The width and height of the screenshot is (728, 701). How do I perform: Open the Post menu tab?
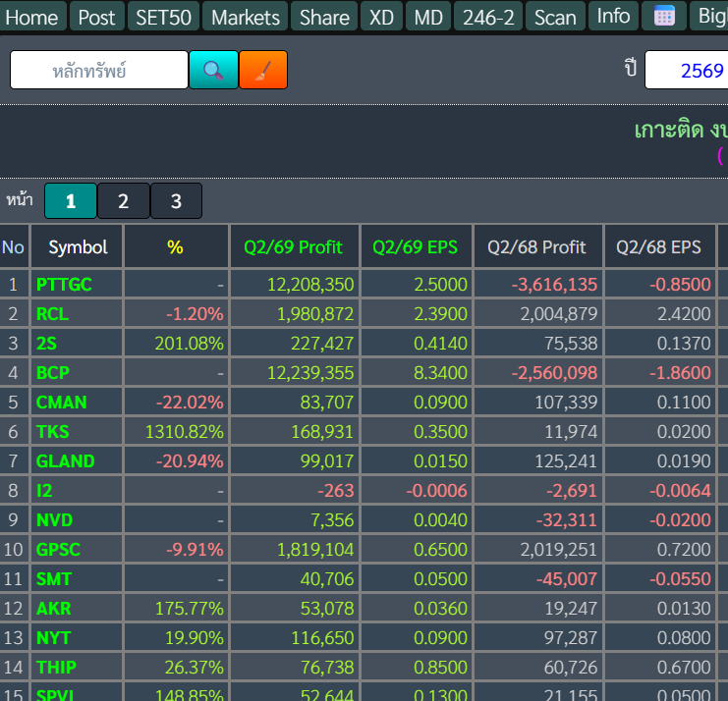point(96,17)
